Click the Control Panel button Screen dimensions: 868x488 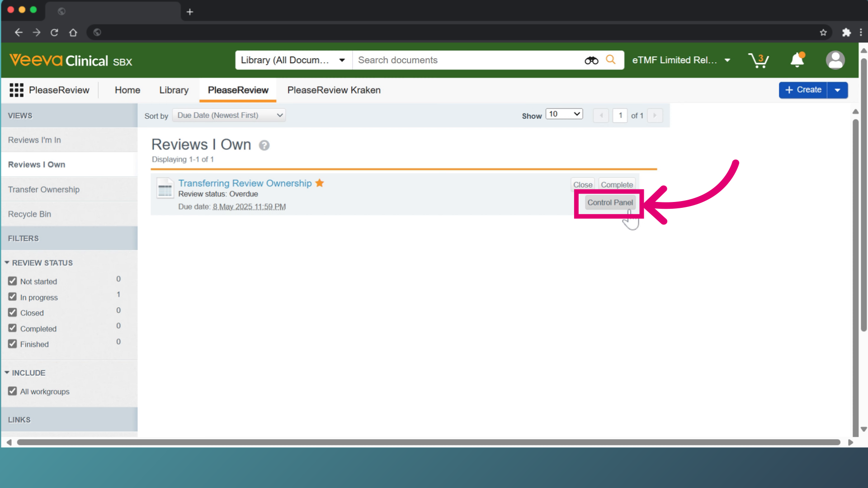(x=610, y=202)
